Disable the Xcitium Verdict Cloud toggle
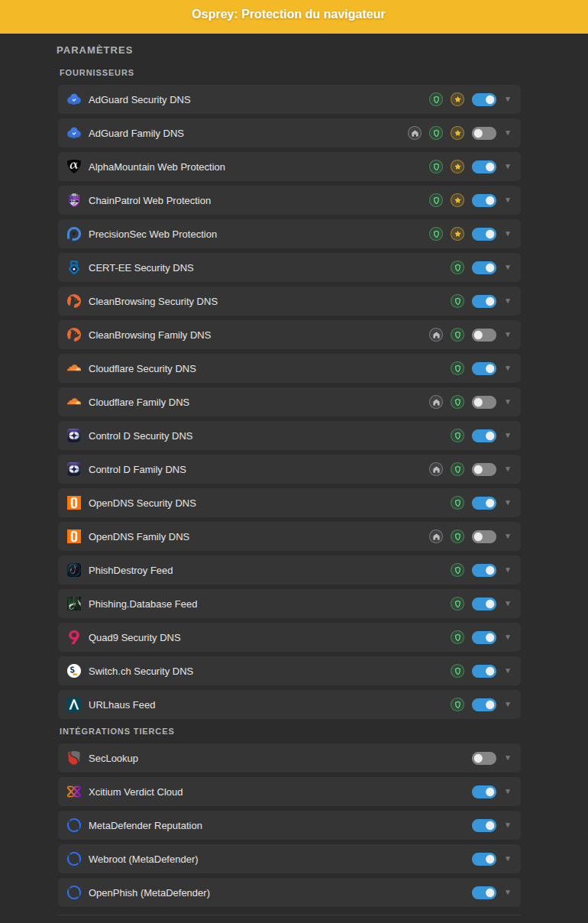This screenshot has height=923, width=588. [x=484, y=792]
